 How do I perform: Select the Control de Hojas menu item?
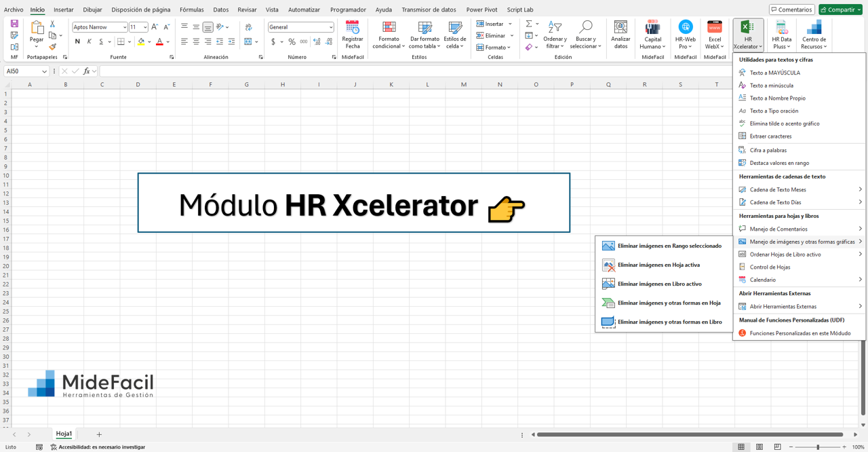(799, 267)
